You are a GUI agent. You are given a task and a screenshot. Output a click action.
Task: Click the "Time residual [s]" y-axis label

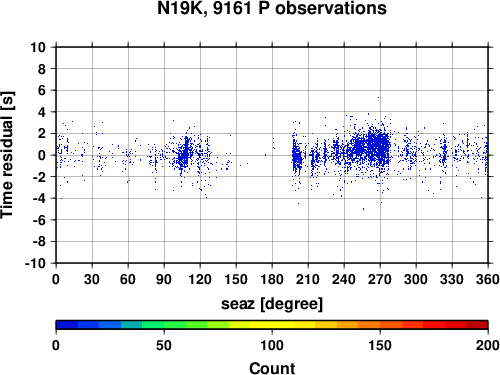point(7,155)
